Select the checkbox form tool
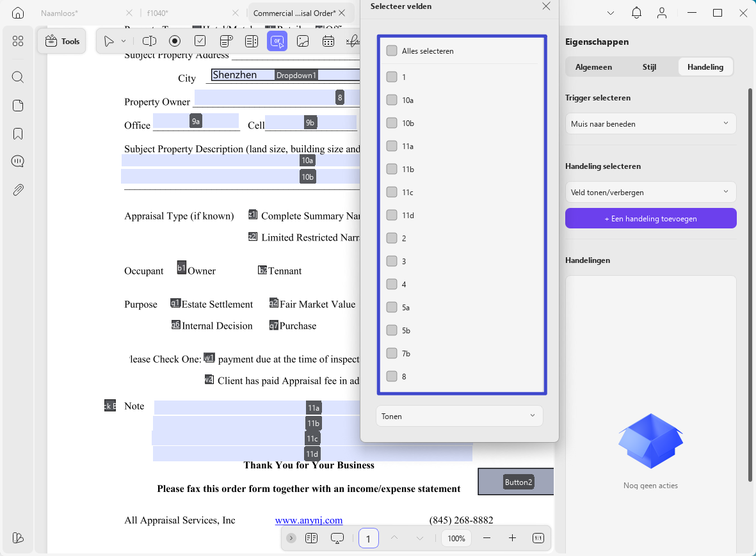756x556 pixels. coord(200,42)
